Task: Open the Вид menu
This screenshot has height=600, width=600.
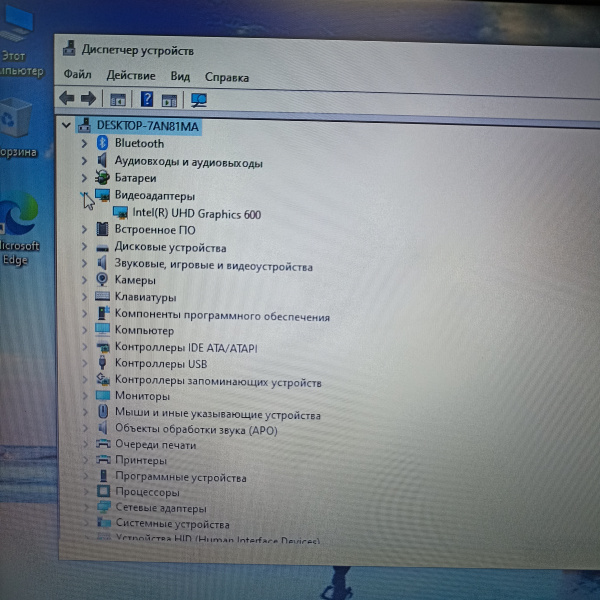Action: click(x=180, y=77)
